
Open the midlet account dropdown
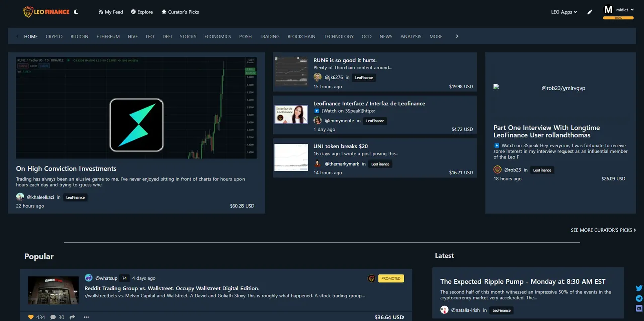625,10
